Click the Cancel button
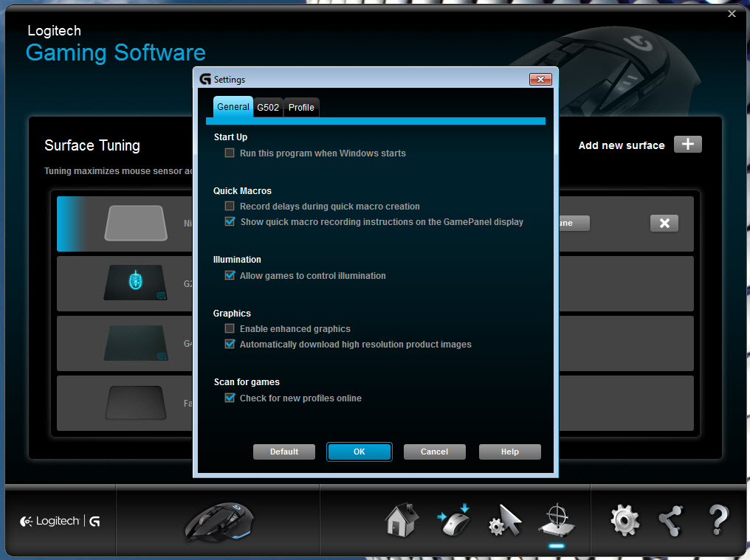The image size is (750, 560). (x=434, y=452)
